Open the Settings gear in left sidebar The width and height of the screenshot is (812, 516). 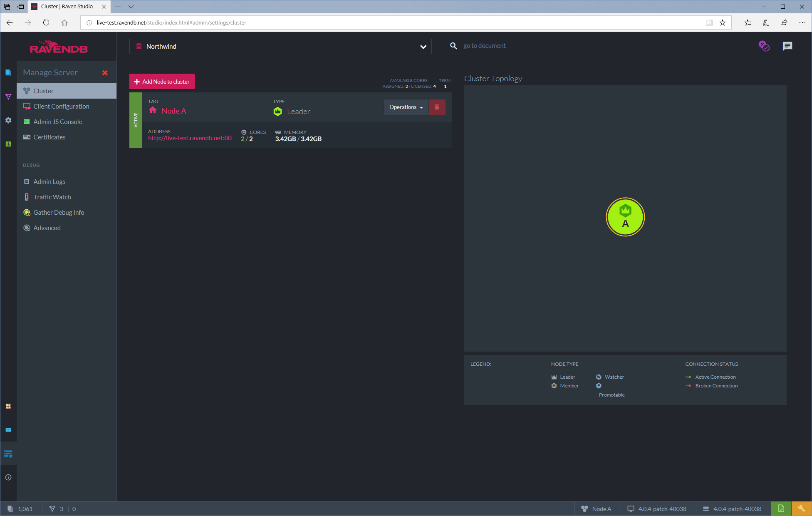(x=8, y=120)
